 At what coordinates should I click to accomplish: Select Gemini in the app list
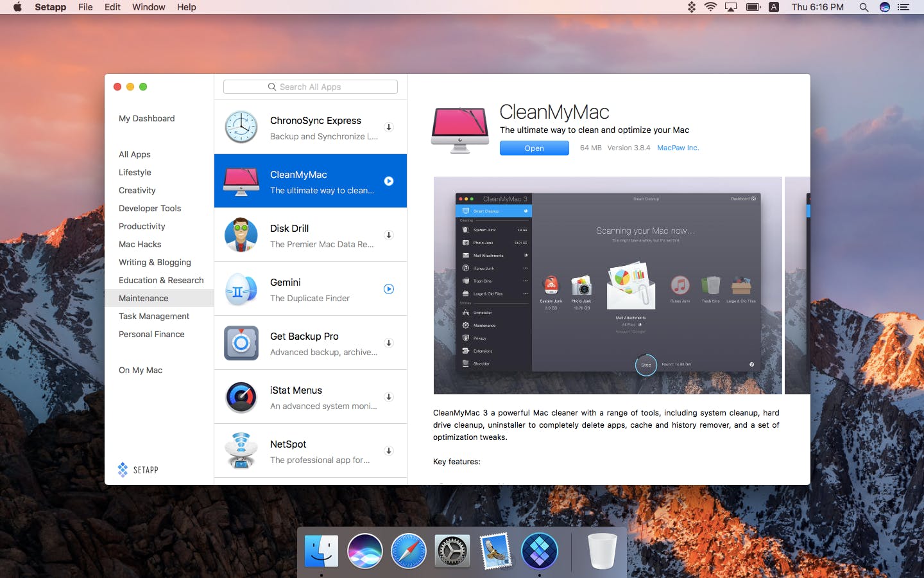[x=311, y=289]
